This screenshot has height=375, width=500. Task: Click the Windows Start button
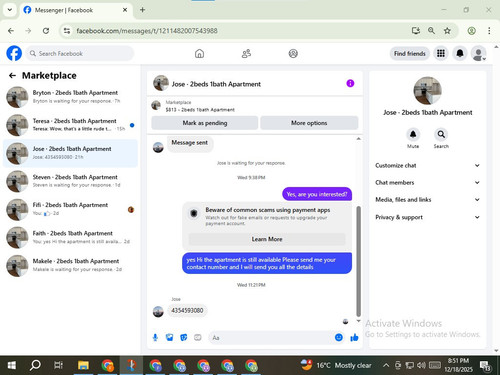(x=12, y=365)
